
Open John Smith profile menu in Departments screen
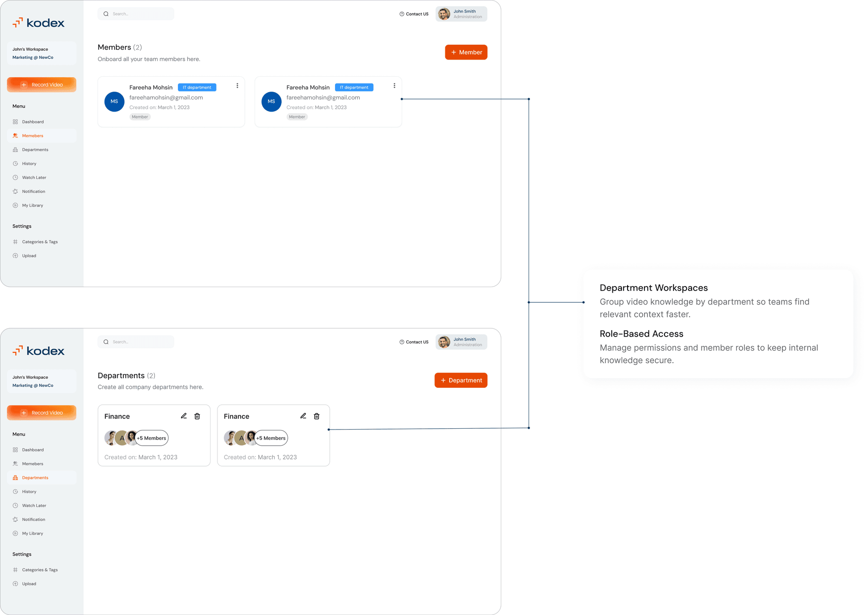click(461, 342)
